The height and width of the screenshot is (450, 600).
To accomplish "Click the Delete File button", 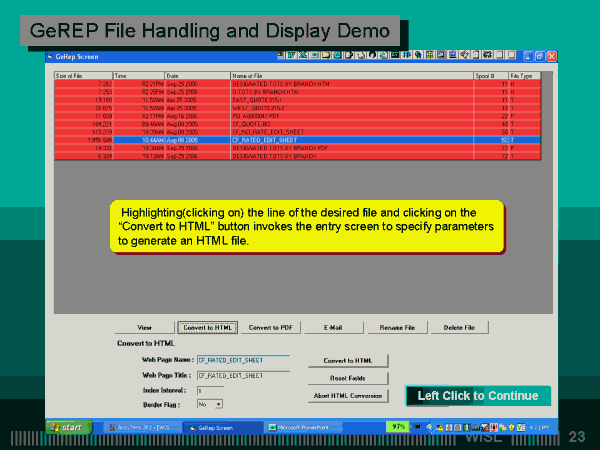I will (459, 327).
